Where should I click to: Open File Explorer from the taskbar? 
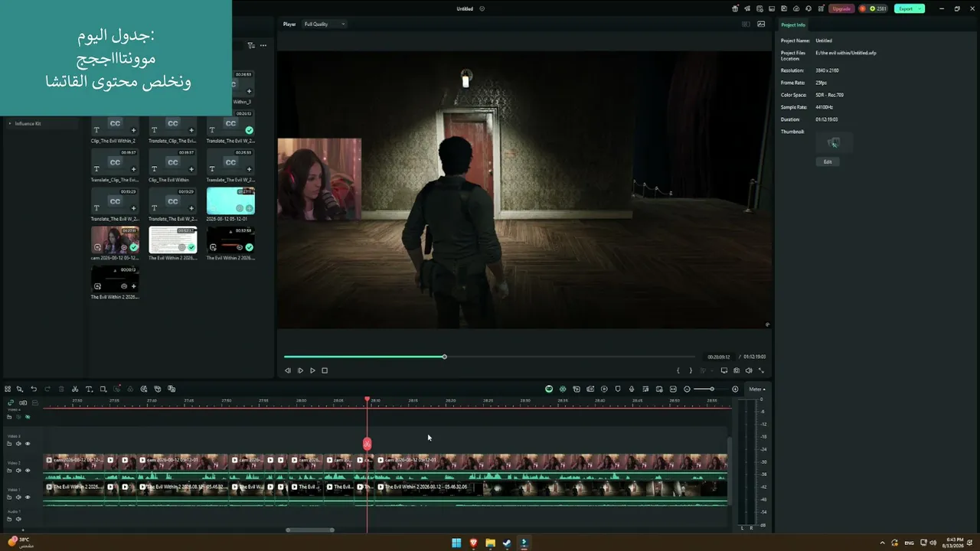[x=490, y=543]
